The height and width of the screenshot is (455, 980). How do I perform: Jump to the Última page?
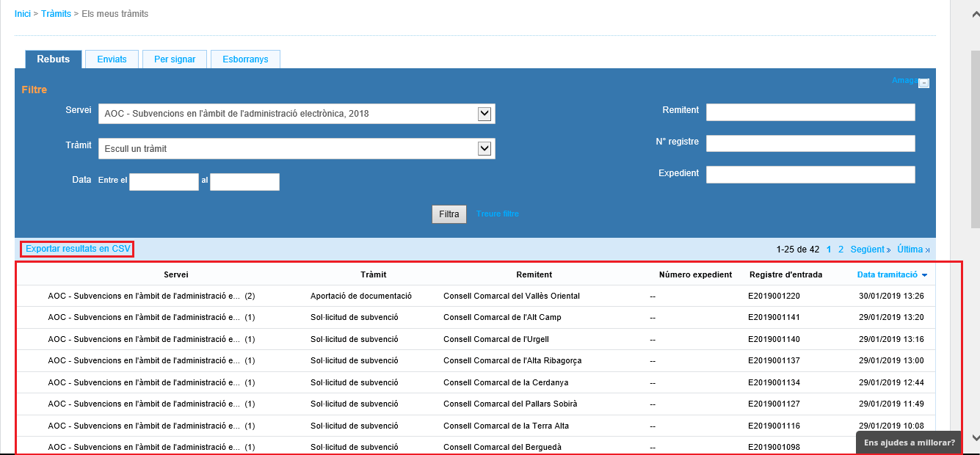pyautogui.click(x=912, y=250)
